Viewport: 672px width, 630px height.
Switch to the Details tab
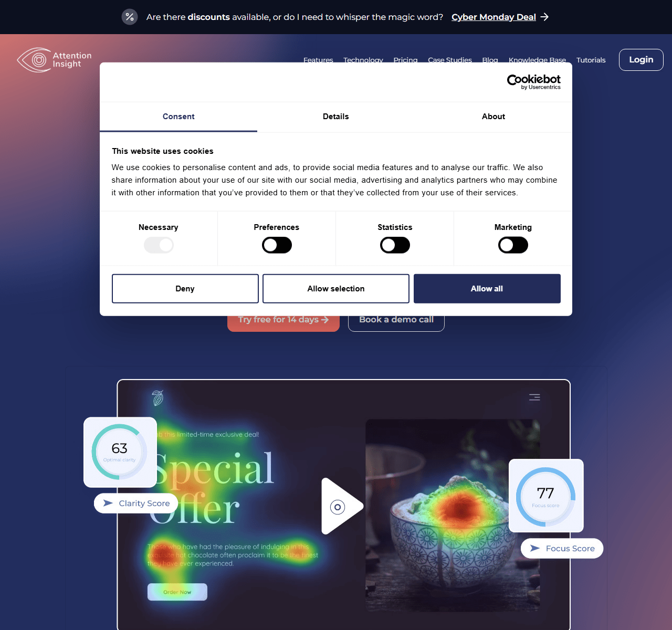(336, 117)
